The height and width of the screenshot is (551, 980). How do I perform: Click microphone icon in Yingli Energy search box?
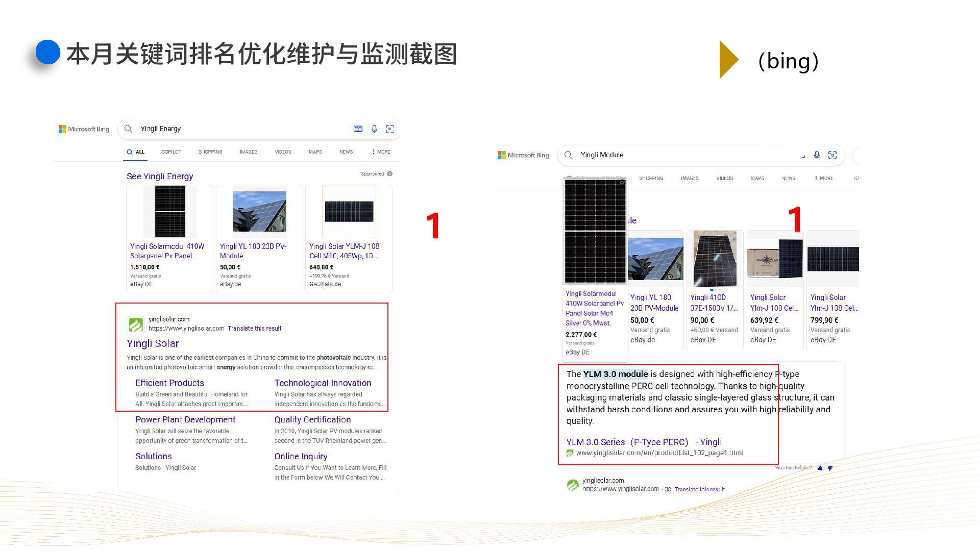(374, 129)
